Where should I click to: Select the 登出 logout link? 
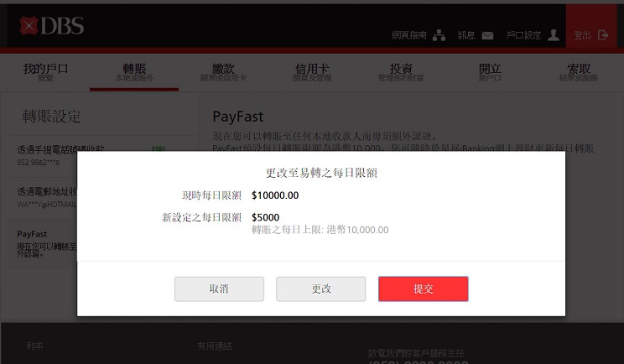point(582,35)
